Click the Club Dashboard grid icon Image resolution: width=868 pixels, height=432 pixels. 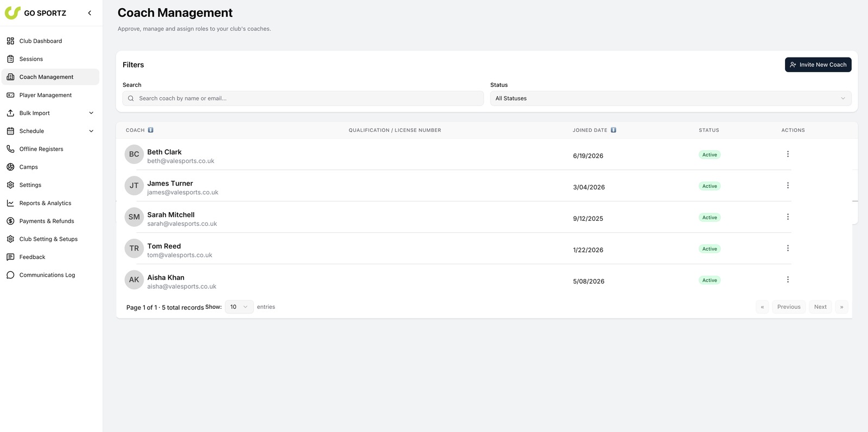pos(10,41)
